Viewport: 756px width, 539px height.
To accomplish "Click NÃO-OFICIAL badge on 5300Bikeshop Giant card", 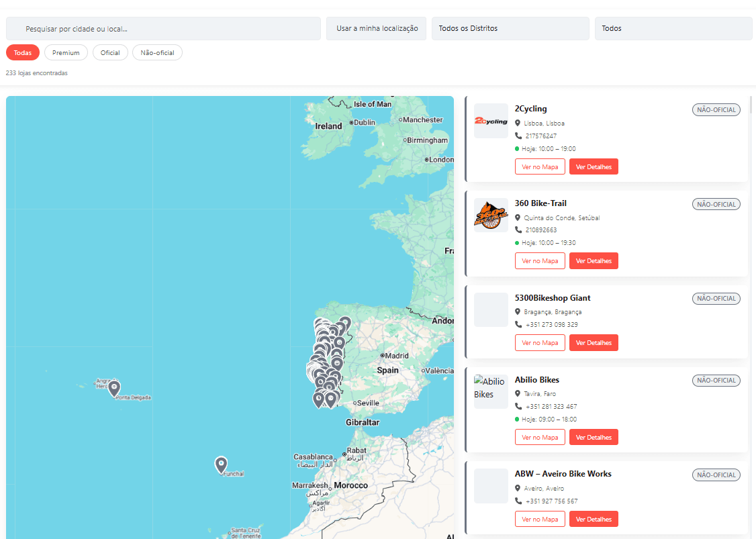I will 716,299.
